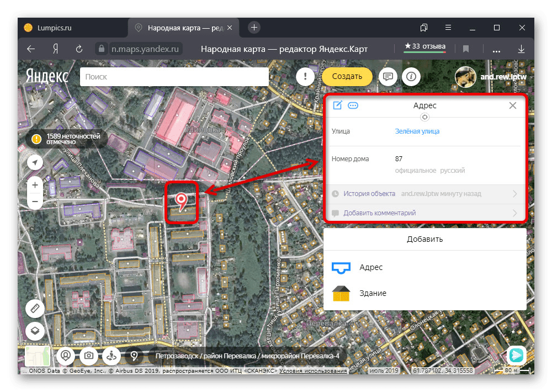
Task: Select the ruler measurement tool
Action: pyautogui.click(x=35, y=308)
